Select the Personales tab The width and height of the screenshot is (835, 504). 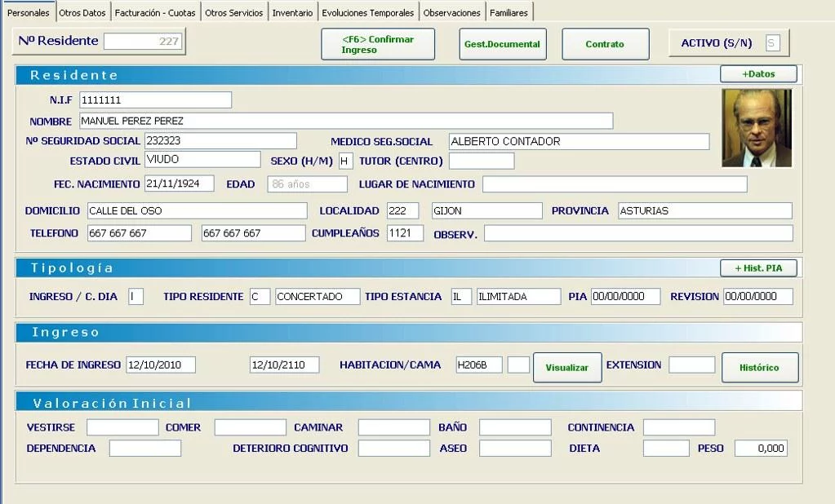(x=29, y=12)
